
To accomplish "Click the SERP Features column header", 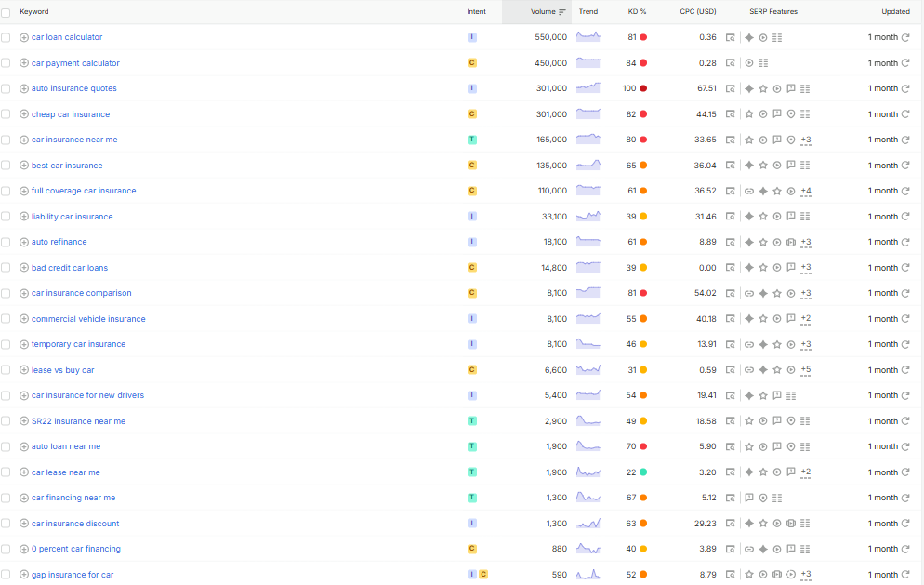I will (773, 12).
